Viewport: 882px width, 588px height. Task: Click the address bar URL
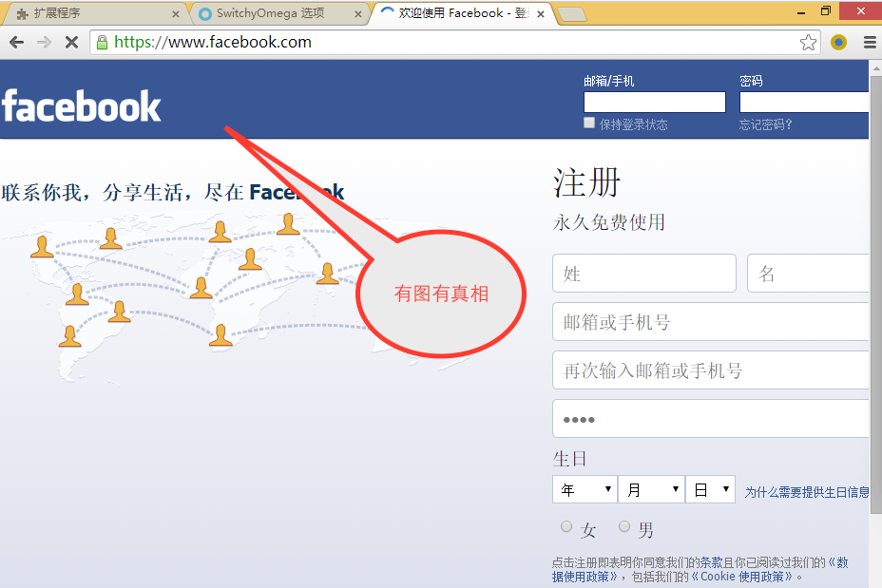click(x=213, y=42)
